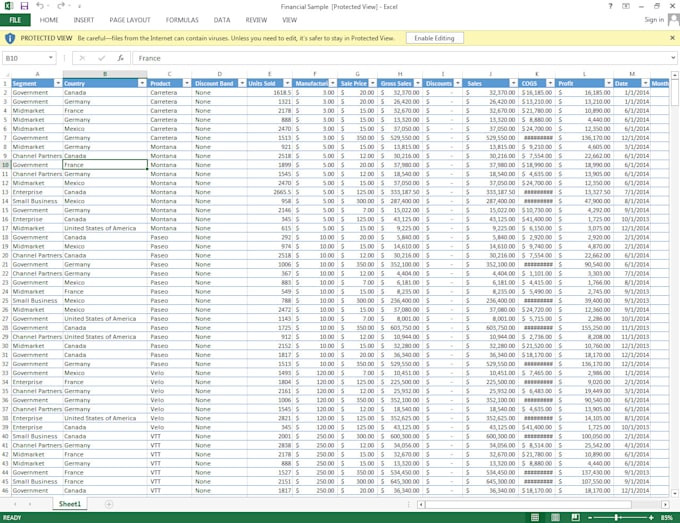
Task: Open the Profit column filter dropdown
Action: pos(609,83)
